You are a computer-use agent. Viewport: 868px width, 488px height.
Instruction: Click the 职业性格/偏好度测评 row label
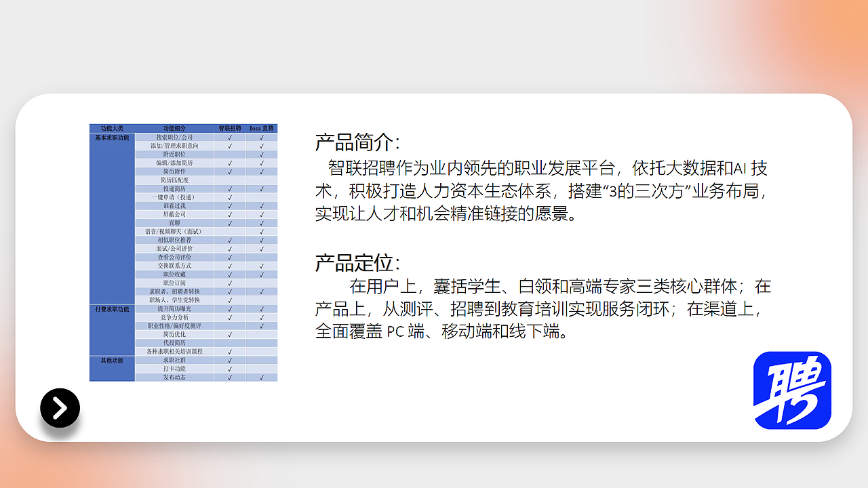coord(174,326)
